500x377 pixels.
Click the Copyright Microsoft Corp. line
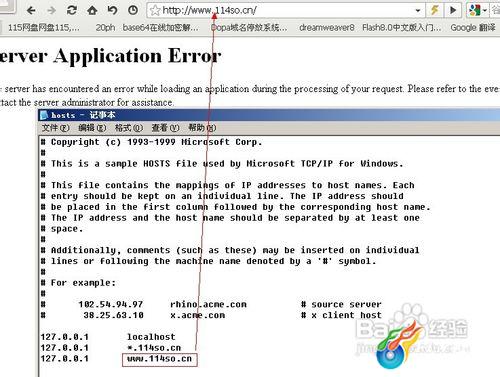[x=151, y=142]
